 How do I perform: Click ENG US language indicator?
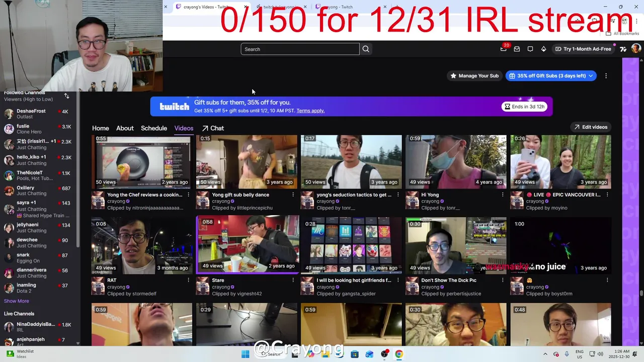[x=580, y=354]
